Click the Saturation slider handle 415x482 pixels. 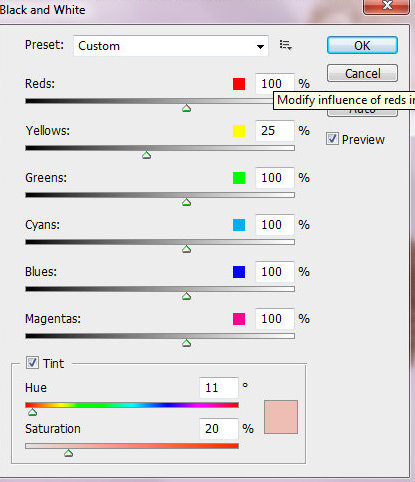tap(69, 453)
